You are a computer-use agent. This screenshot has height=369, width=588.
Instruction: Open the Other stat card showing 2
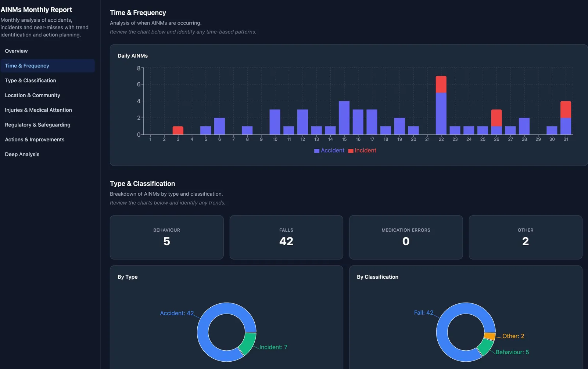coord(526,237)
